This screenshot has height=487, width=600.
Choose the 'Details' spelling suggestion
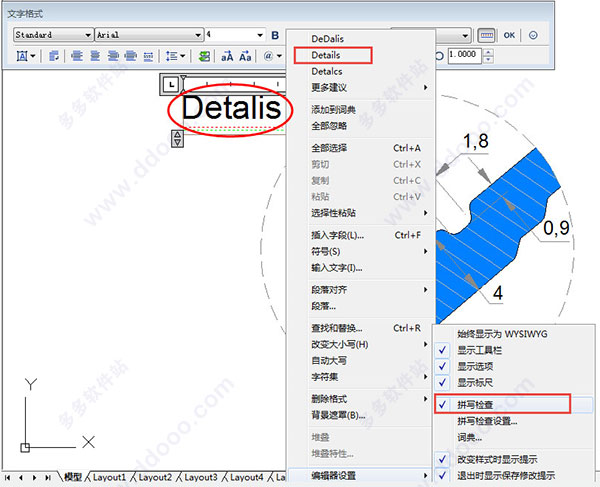[x=329, y=55]
